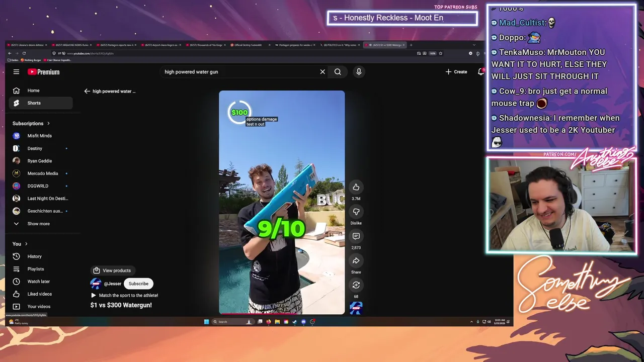Subscribe to the @Jesser channel
The image size is (644, 362).
pyautogui.click(x=138, y=284)
